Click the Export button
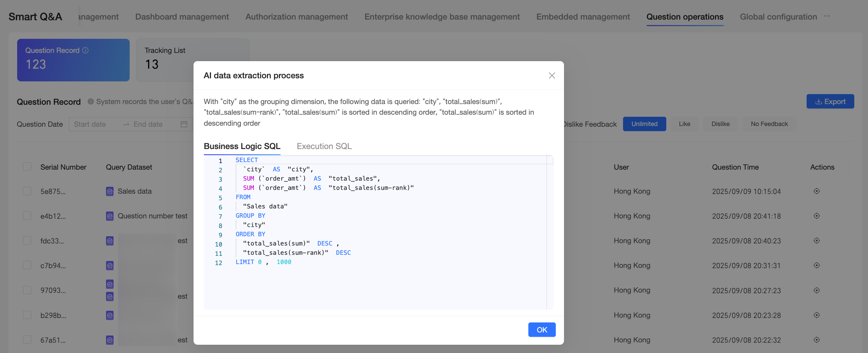868x353 pixels. 830,102
